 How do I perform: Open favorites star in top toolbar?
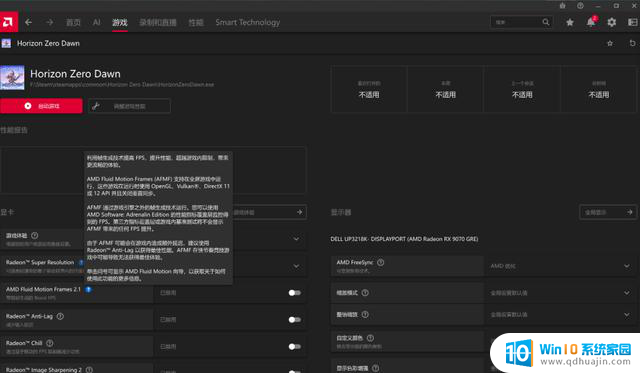(x=570, y=22)
